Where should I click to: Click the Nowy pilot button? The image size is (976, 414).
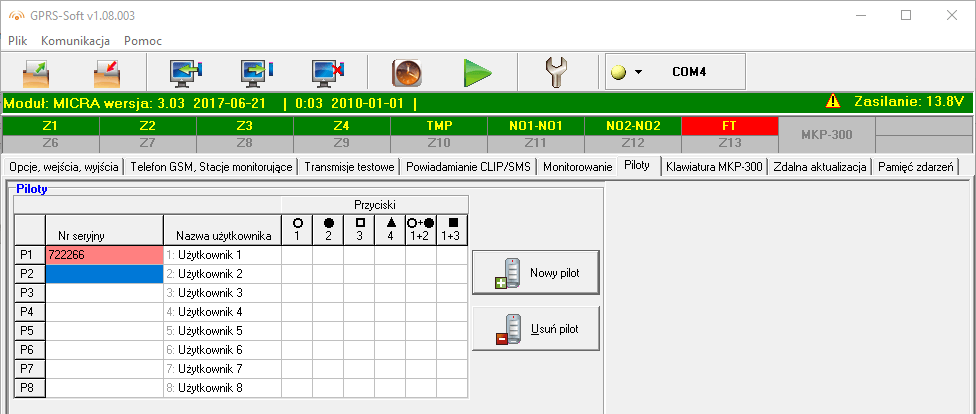[536, 272]
